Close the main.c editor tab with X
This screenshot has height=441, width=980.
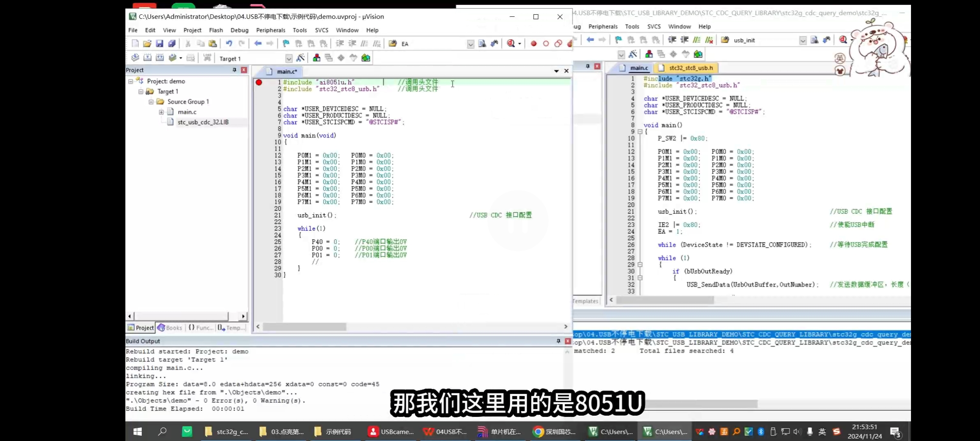tap(566, 71)
